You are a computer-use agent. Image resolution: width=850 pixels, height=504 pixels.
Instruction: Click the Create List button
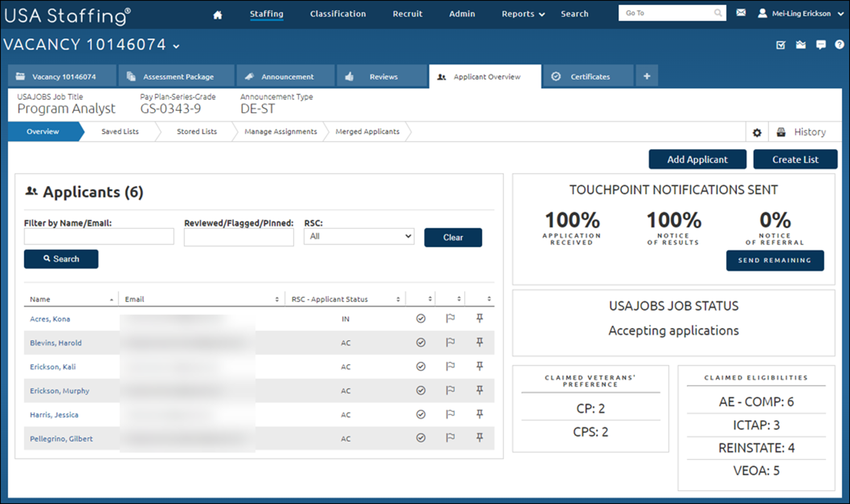click(x=795, y=159)
